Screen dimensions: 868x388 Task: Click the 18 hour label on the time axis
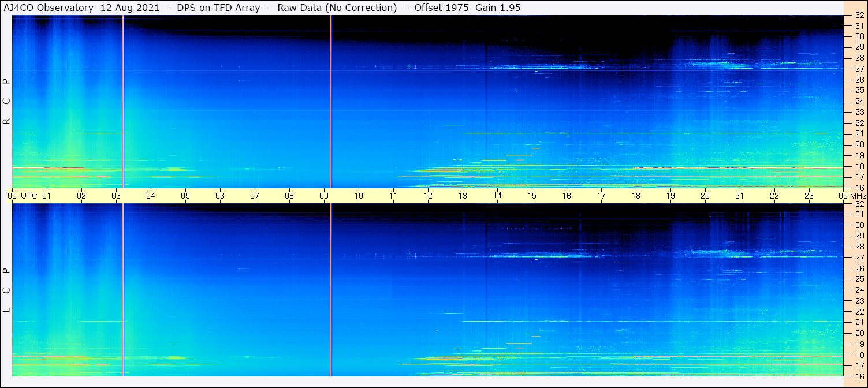tap(636, 196)
